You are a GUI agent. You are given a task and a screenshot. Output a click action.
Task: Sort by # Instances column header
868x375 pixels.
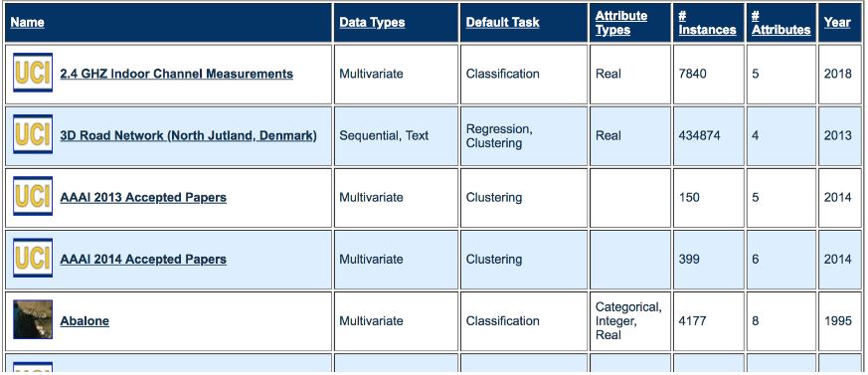coord(708,23)
